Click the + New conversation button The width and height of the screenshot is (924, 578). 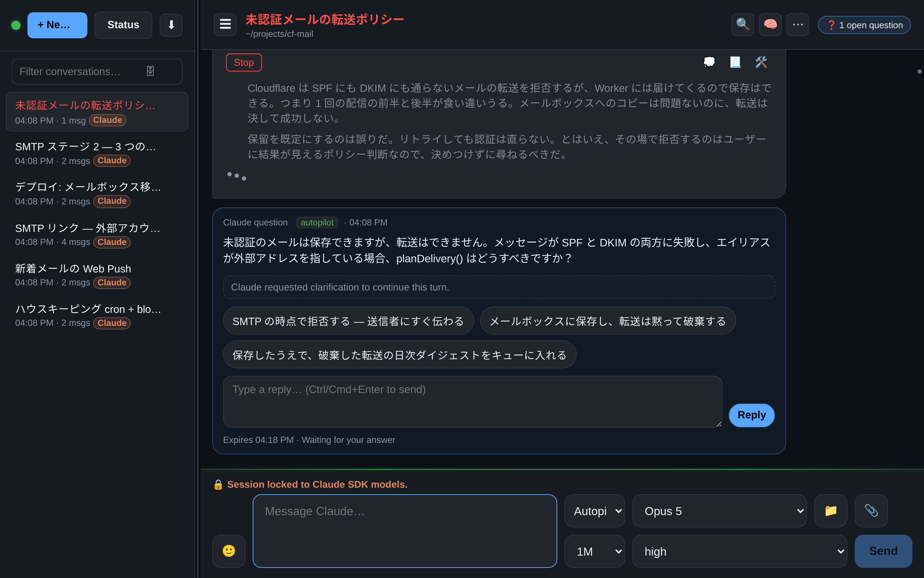57,25
